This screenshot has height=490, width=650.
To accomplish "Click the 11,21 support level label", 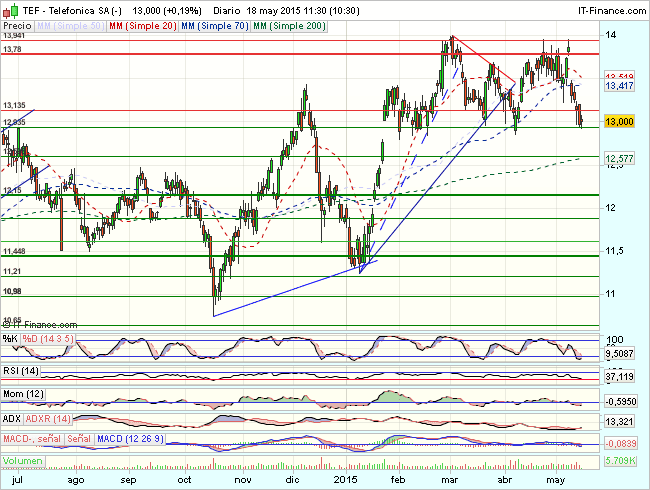I will (12, 271).
